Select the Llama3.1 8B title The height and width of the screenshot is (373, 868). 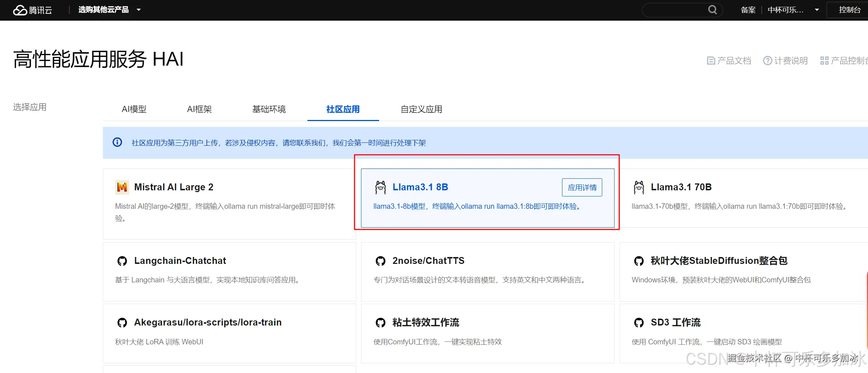point(420,187)
